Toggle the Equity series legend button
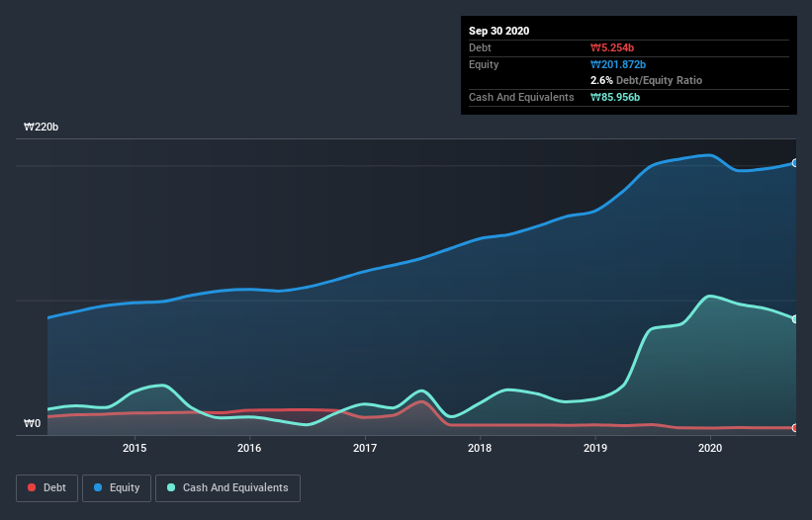 [x=117, y=488]
